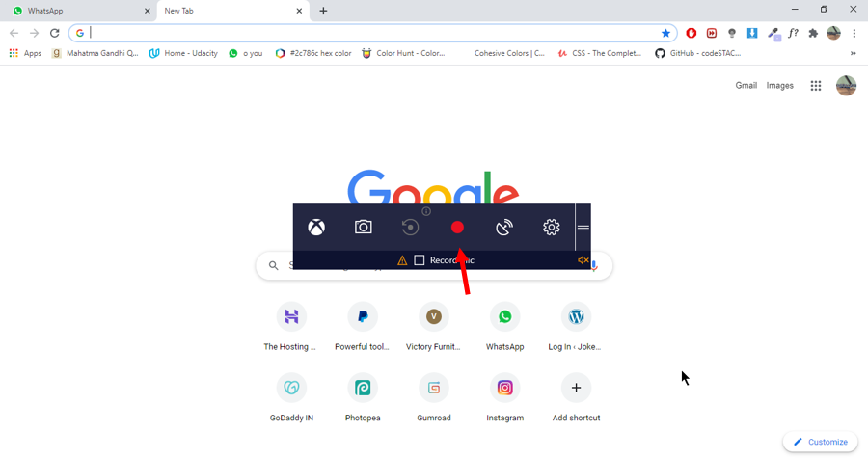Screen dimensions: 868x460
Task: Open the Xbox app from Game Bar
Action: (x=316, y=227)
